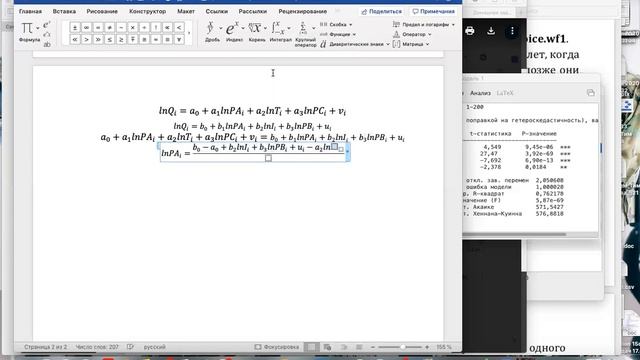The width and height of the screenshot is (640, 360).
Task: Click the русский language indicator
Action: point(154,347)
